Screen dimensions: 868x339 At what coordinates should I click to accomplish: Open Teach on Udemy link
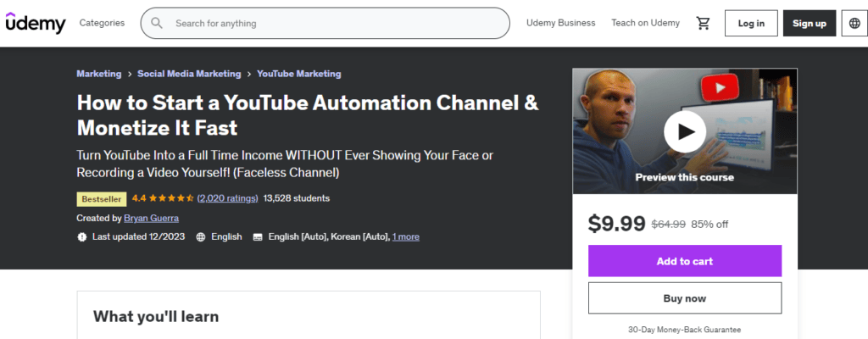coord(645,23)
